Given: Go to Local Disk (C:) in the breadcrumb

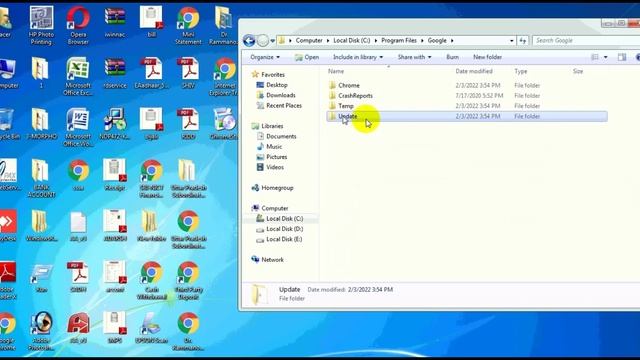Looking at the screenshot, I should [x=351, y=40].
